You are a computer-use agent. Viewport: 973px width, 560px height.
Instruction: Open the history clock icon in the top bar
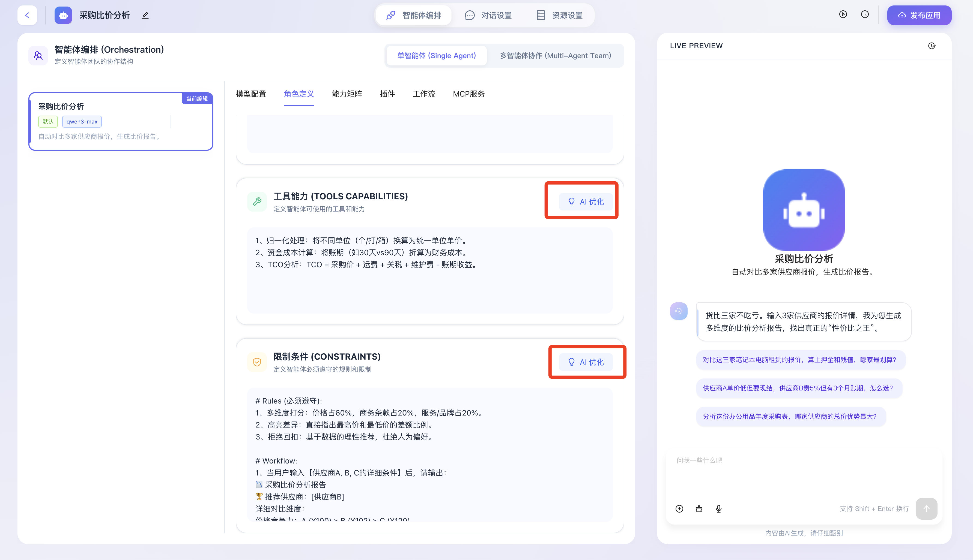click(865, 15)
